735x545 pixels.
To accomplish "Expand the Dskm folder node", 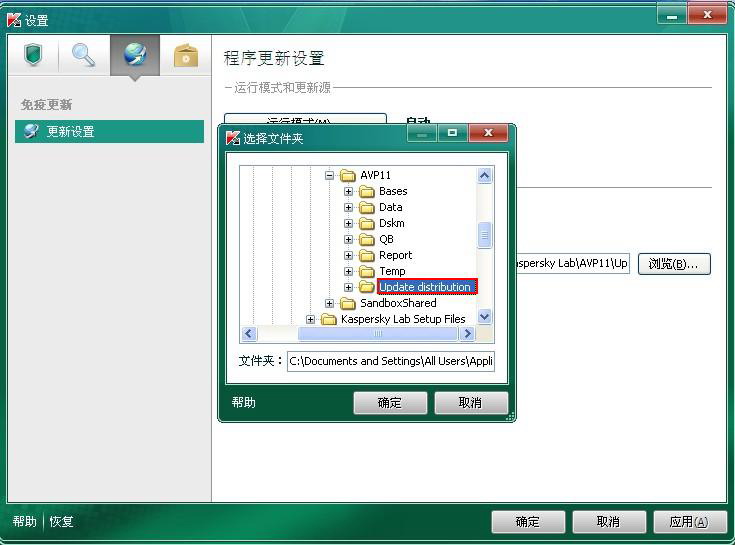I will coord(348,223).
